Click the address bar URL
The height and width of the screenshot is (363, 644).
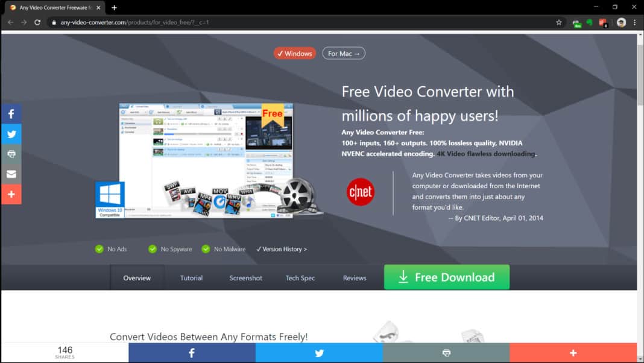point(134,22)
